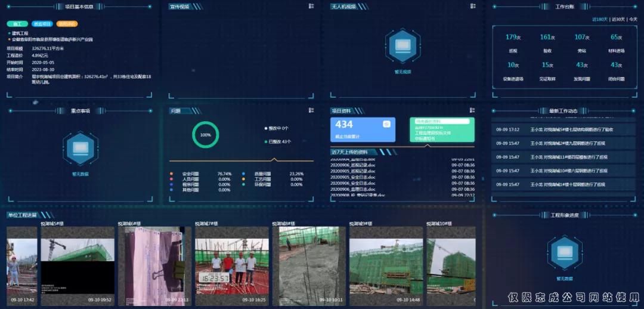
Task: Switch work ledger to 今天
Action: [x=634, y=19]
